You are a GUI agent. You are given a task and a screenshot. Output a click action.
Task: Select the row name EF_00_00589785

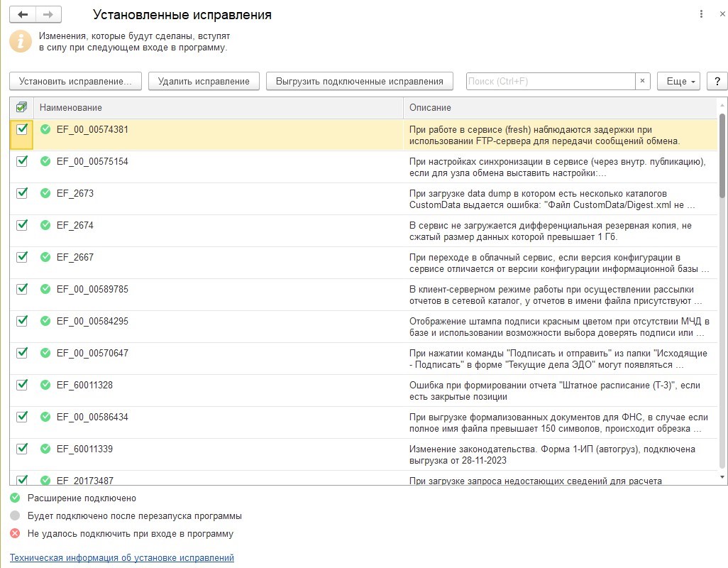(x=92, y=290)
